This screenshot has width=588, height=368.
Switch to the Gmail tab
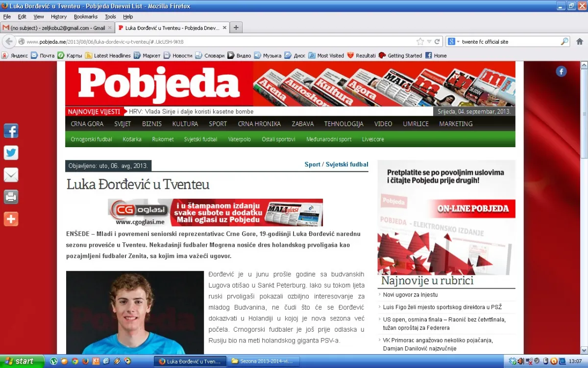click(x=57, y=28)
